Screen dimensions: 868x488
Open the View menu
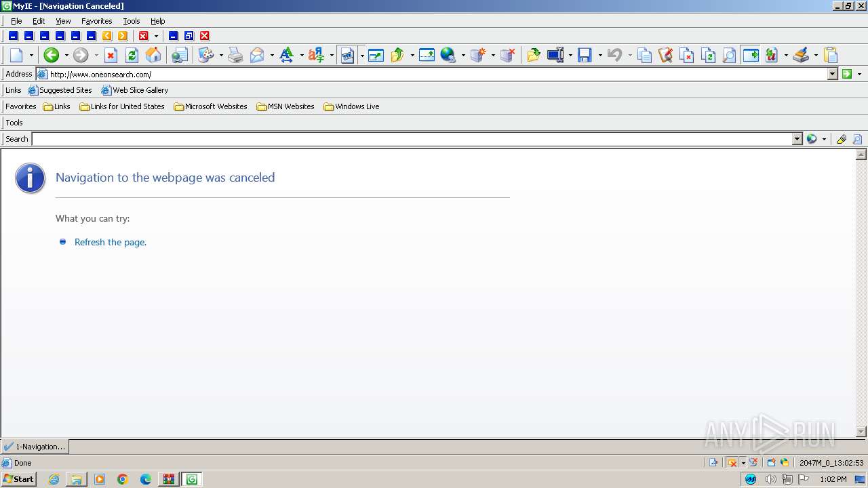tap(63, 21)
